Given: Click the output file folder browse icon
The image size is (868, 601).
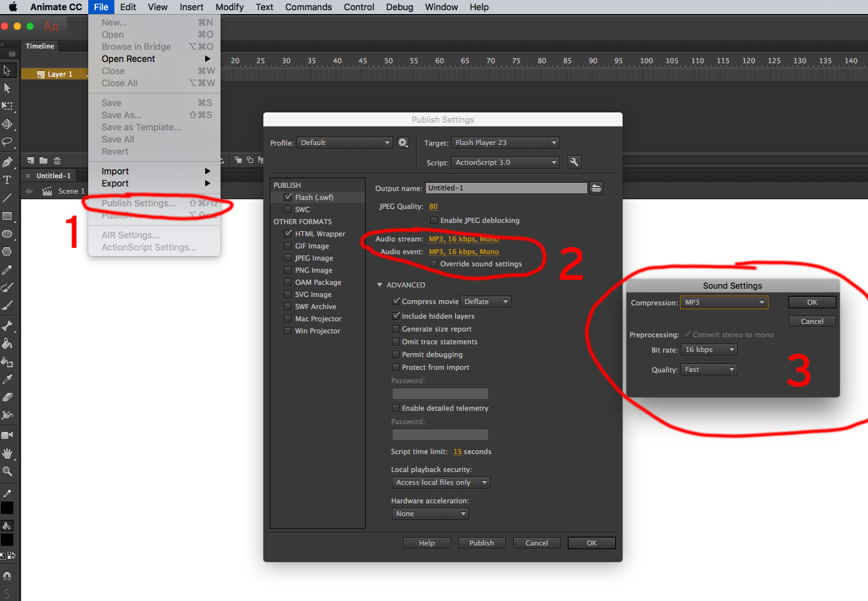Looking at the screenshot, I should point(596,188).
